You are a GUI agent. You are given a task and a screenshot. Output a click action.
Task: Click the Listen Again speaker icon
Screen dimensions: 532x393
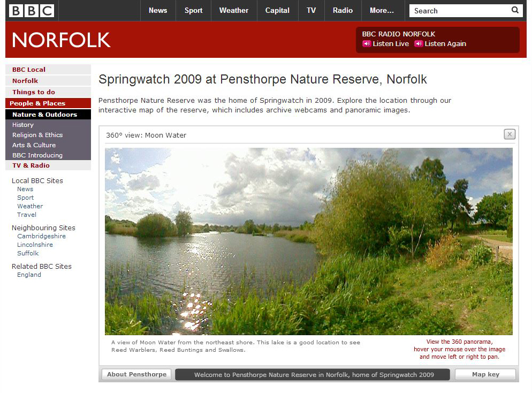(419, 43)
